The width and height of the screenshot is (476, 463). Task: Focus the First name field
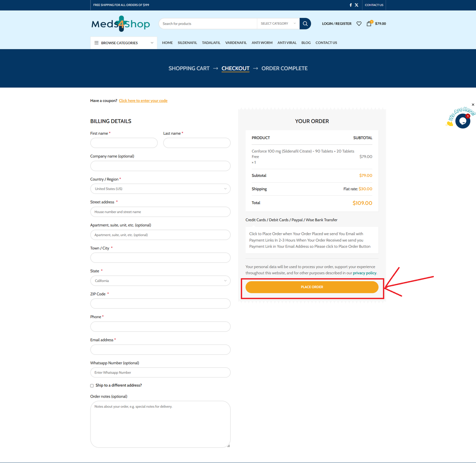click(124, 143)
